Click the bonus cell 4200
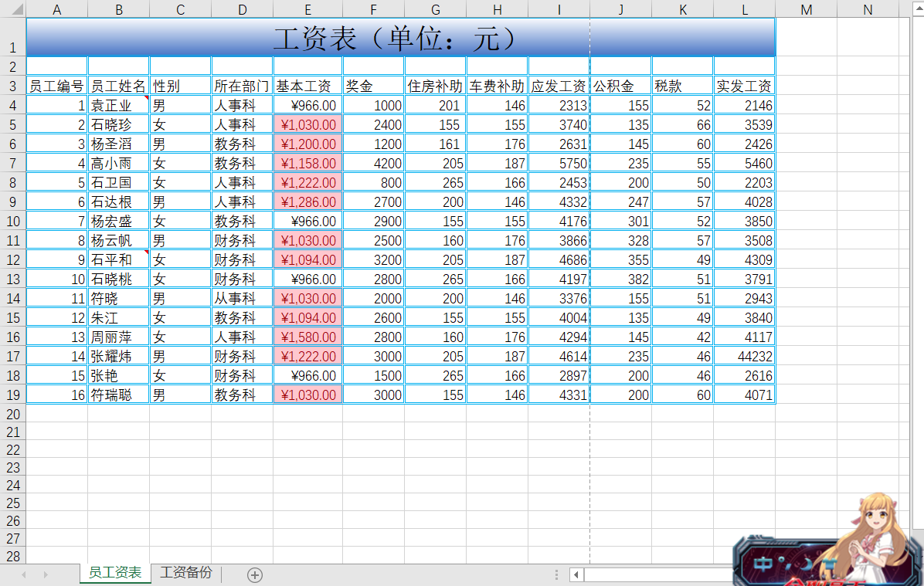The height and width of the screenshot is (586, 924). coord(374,163)
